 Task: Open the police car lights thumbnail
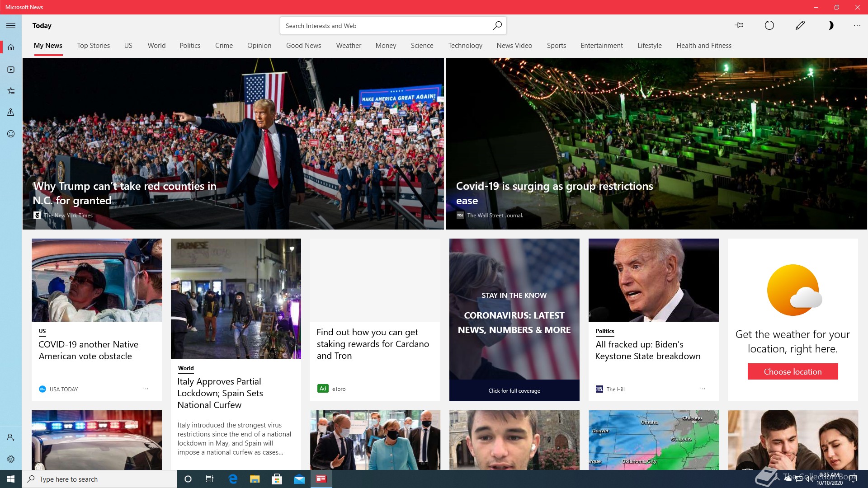[x=97, y=440]
